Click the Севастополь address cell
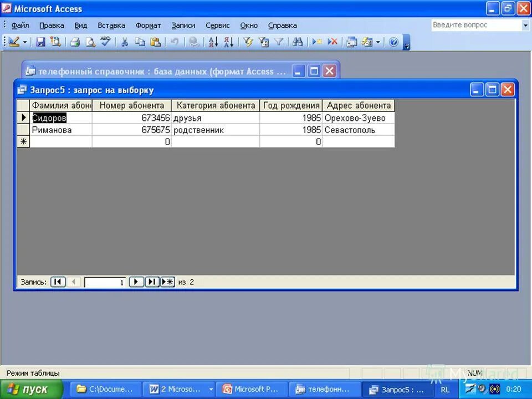Viewport: 532px width, 399px height. pyautogui.click(x=359, y=130)
